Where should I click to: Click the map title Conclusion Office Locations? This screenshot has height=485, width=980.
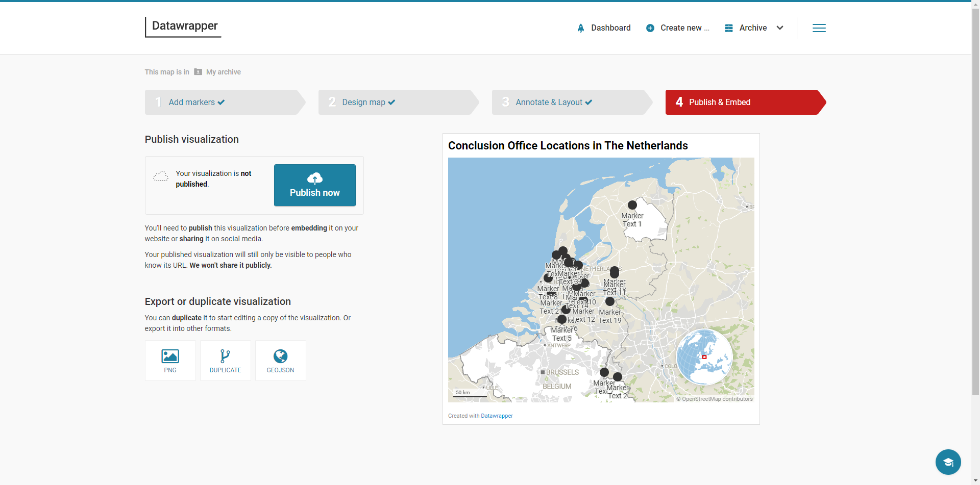[x=568, y=145]
